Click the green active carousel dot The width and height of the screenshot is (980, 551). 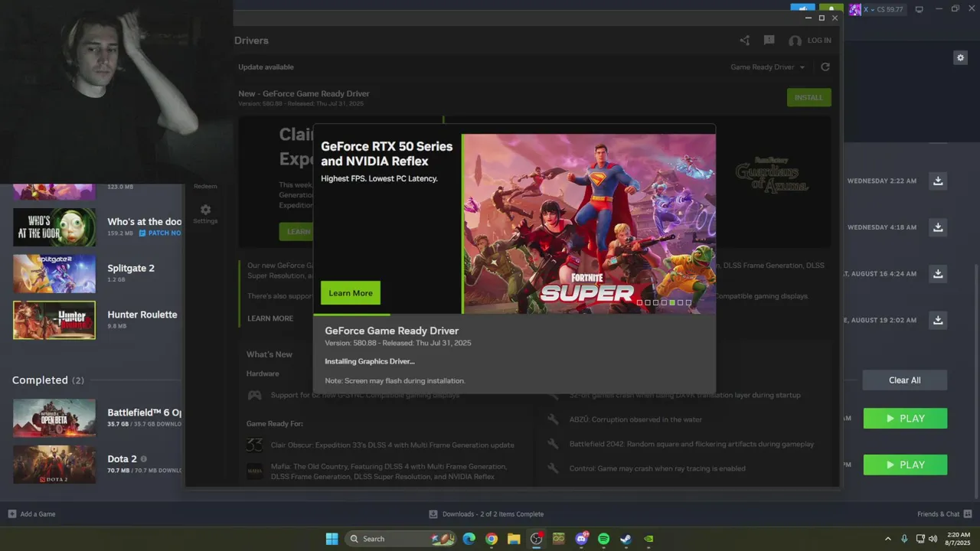click(x=672, y=302)
